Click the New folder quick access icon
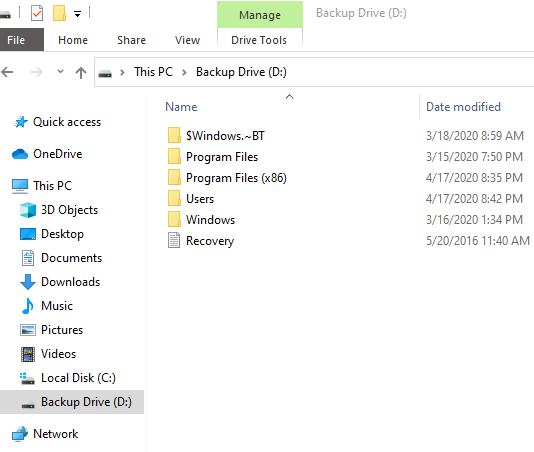This screenshot has height=452, width=534. point(59,13)
